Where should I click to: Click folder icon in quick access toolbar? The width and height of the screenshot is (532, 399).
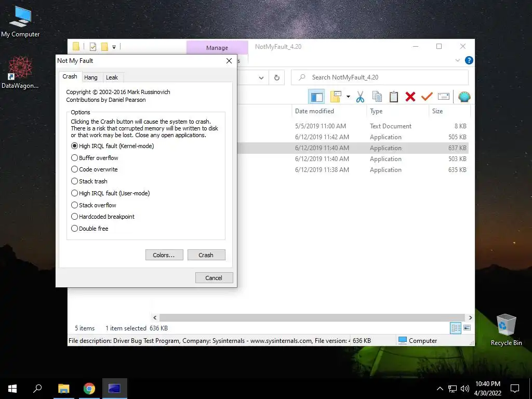coord(76,46)
